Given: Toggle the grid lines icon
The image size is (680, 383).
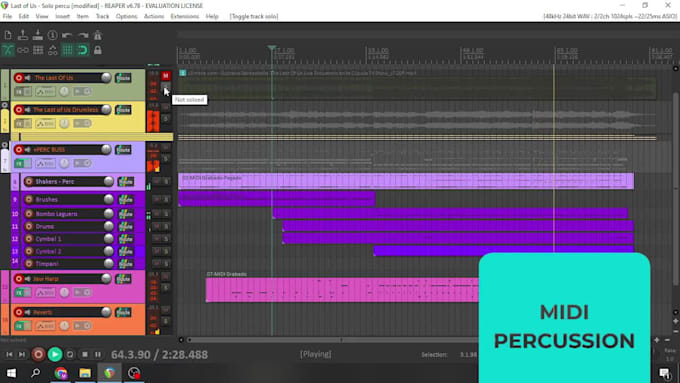Looking at the screenshot, I should tap(67, 50).
